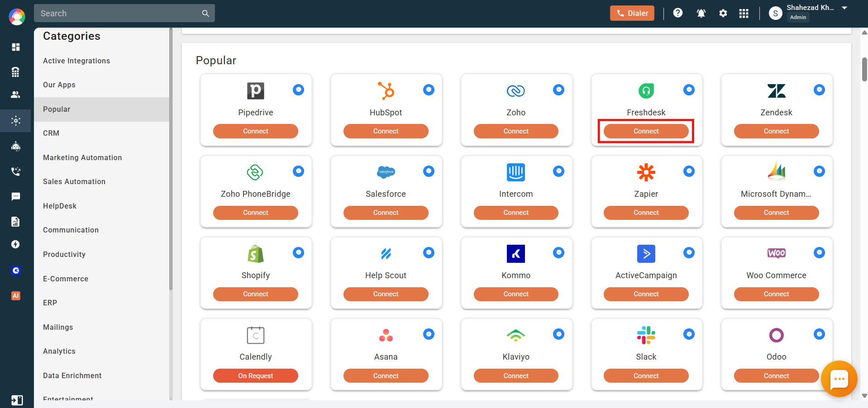
Task: Open the live chat bubble widget
Action: [839, 379]
